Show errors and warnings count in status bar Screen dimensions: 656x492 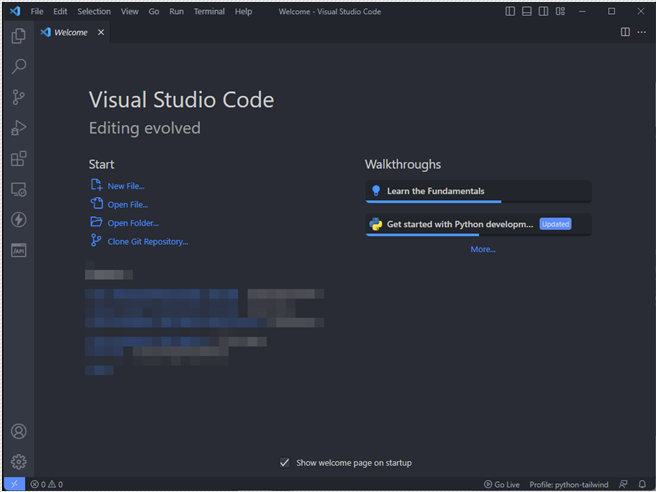pos(46,484)
